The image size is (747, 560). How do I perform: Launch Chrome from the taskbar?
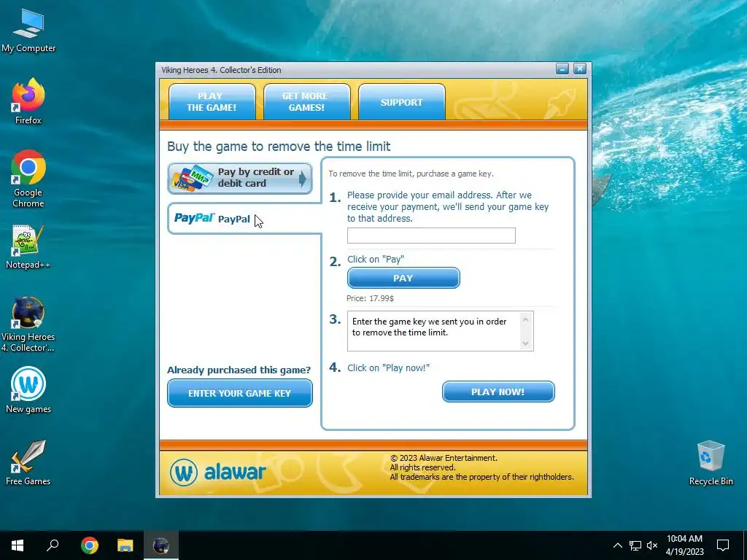(x=89, y=545)
